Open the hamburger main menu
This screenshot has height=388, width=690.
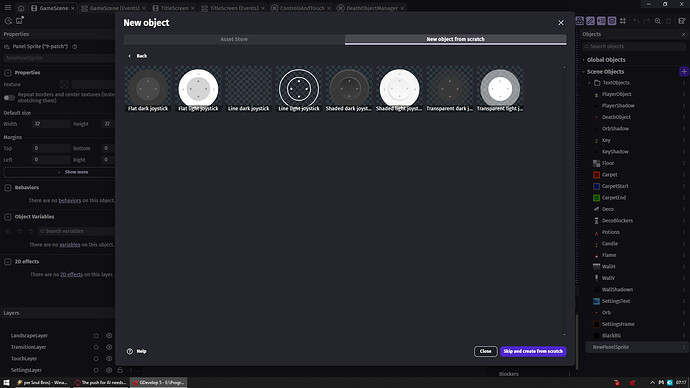tap(8, 8)
